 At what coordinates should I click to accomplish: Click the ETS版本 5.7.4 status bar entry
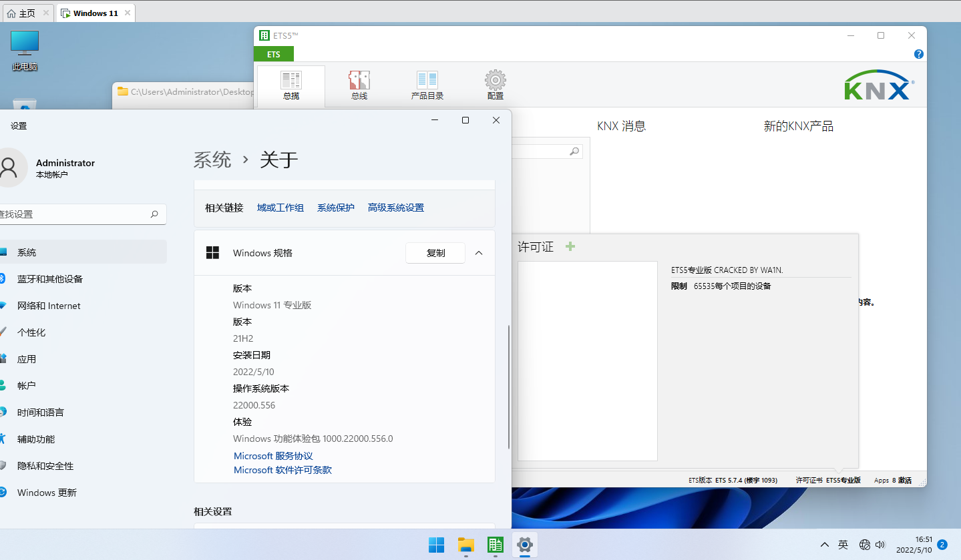coord(733,480)
